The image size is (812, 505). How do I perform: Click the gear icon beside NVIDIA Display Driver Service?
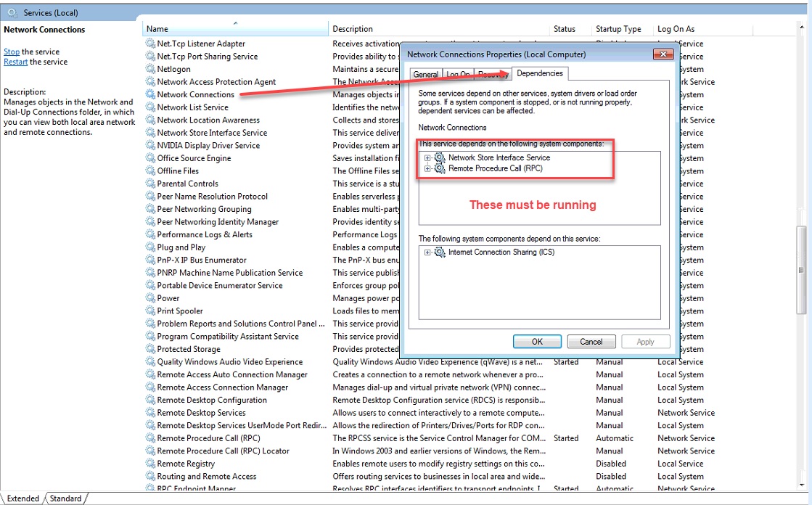tap(150, 146)
